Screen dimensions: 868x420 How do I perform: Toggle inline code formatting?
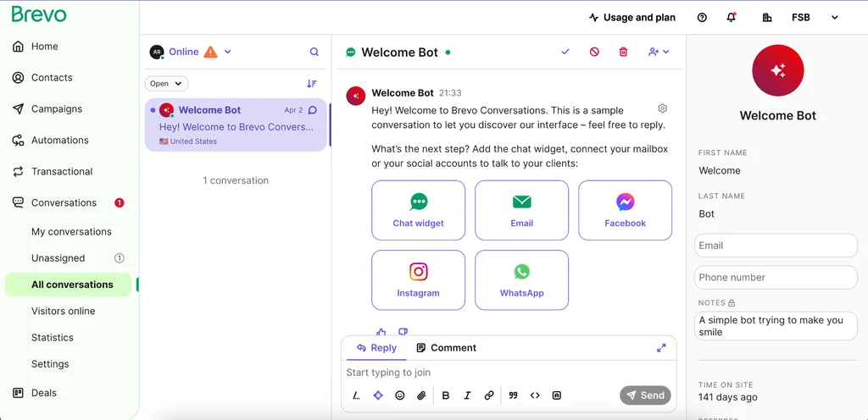click(x=535, y=395)
